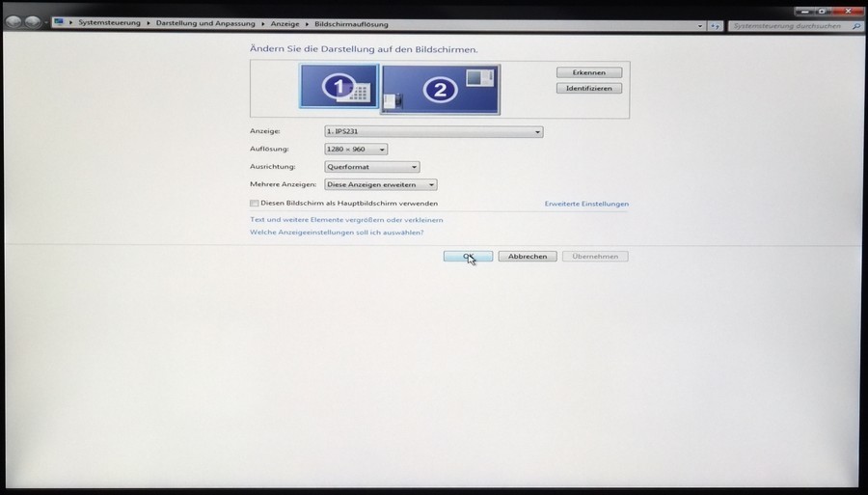Confirm with the OK button

click(468, 257)
